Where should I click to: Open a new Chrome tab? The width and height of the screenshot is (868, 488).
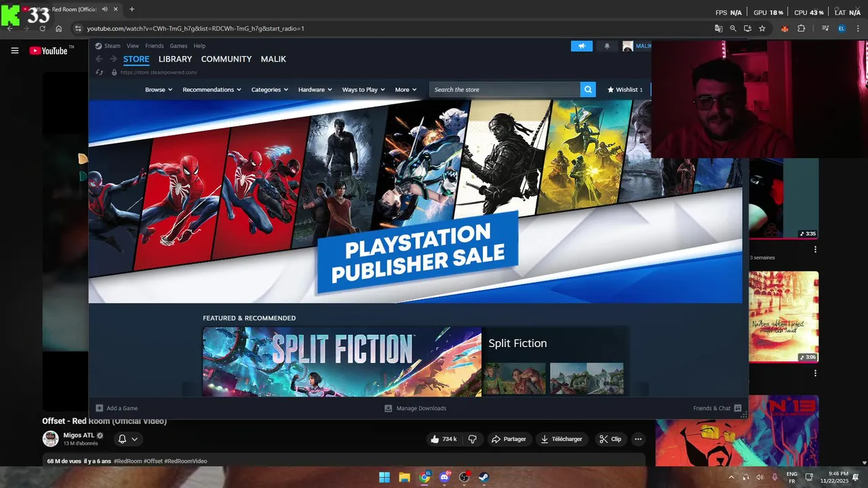132,9
